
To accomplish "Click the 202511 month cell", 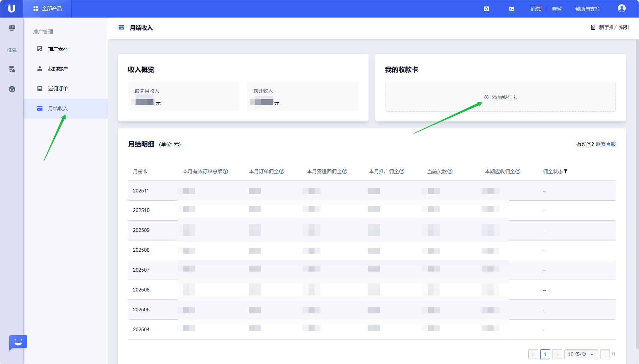I will (141, 191).
